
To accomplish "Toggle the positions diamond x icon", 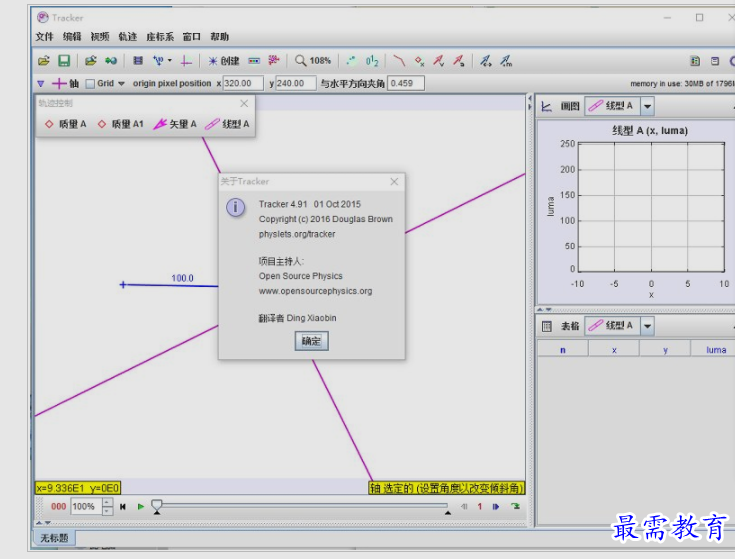I will tap(419, 60).
